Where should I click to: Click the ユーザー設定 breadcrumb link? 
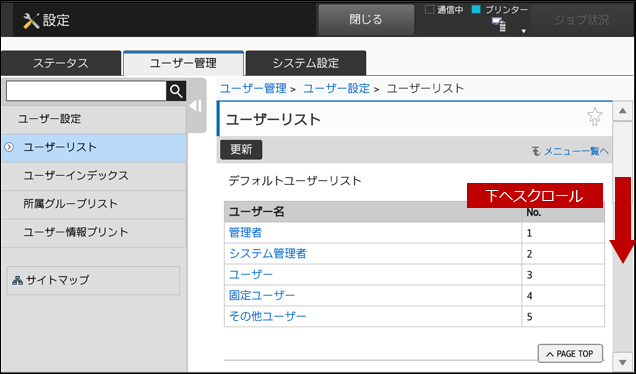(337, 88)
